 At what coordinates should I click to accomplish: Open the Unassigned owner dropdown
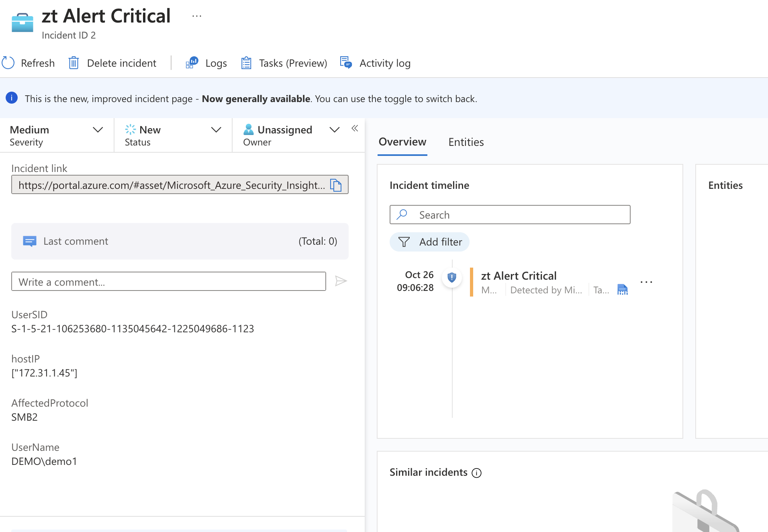[335, 130]
